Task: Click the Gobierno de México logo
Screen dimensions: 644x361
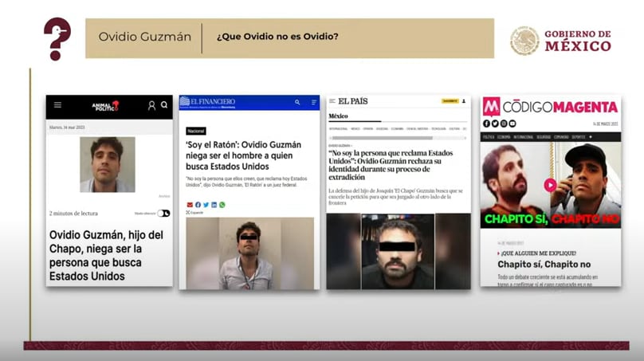Action: coord(561,40)
